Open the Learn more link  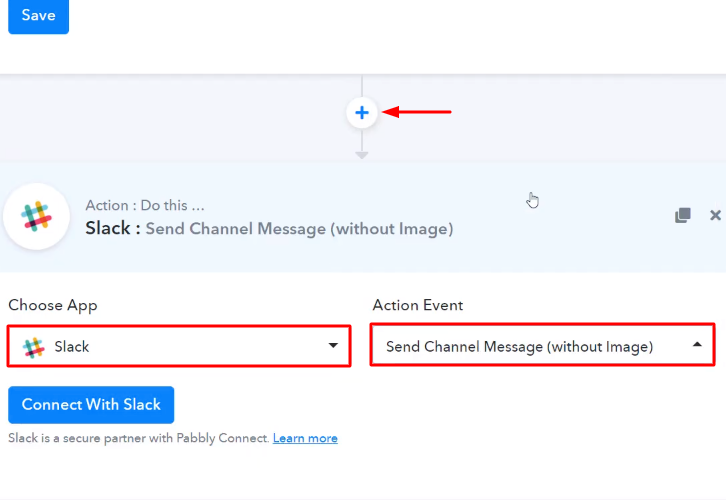click(x=305, y=438)
